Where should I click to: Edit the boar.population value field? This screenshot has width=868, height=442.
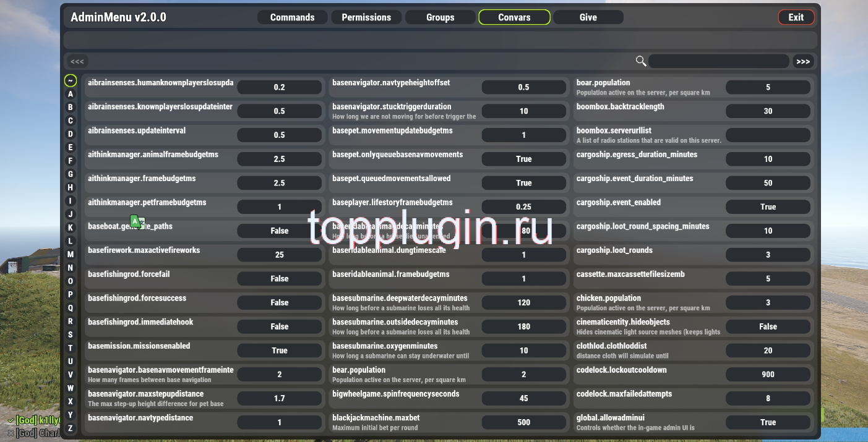pyautogui.click(x=768, y=87)
